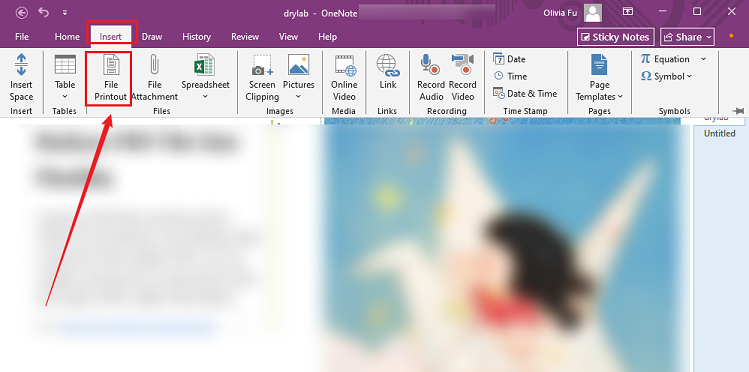
Task: Switch to the Home tab
Action: tap(67, 37)
